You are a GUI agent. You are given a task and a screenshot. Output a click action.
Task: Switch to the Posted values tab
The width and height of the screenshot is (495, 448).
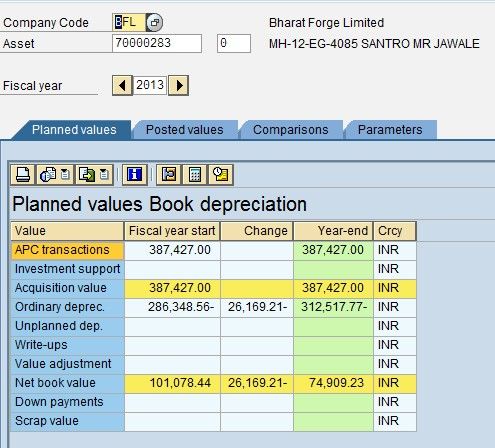[x=185, y=130]
